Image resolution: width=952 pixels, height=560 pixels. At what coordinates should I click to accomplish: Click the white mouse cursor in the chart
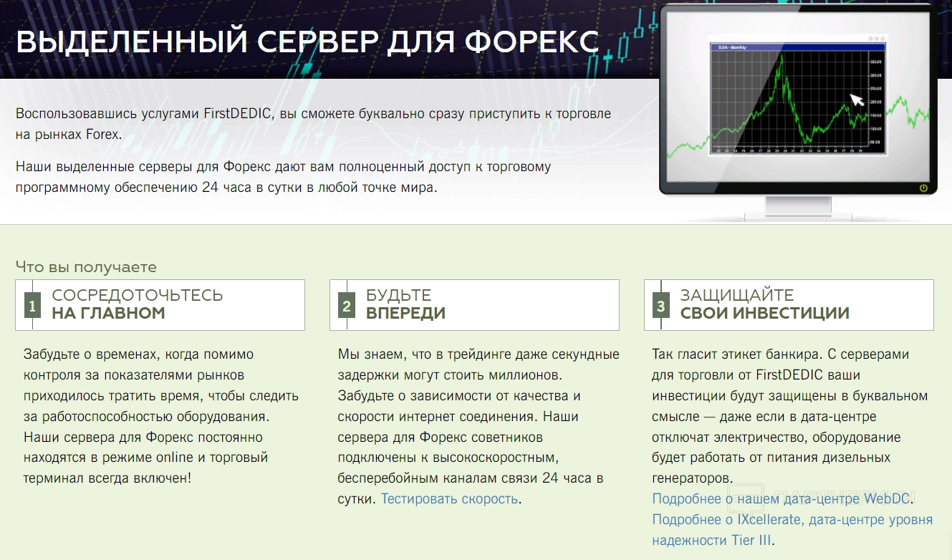coord(857,100)
